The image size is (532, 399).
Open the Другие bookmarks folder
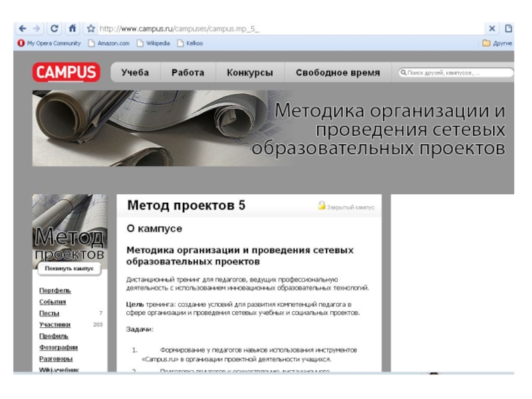pos(497,43)
